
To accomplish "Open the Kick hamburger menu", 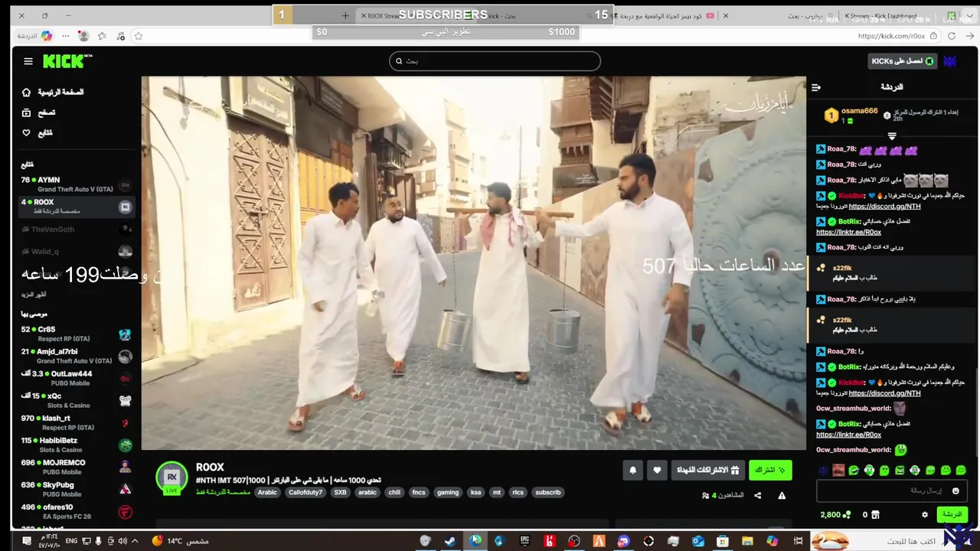I will (x=28, y=61).
